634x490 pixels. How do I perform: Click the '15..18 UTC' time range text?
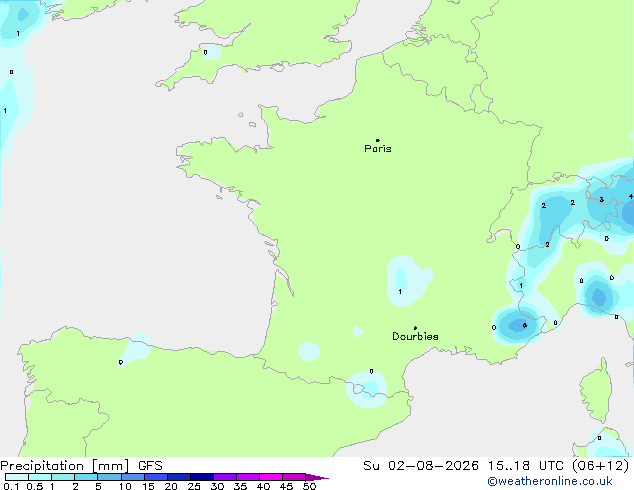point(525,466)
